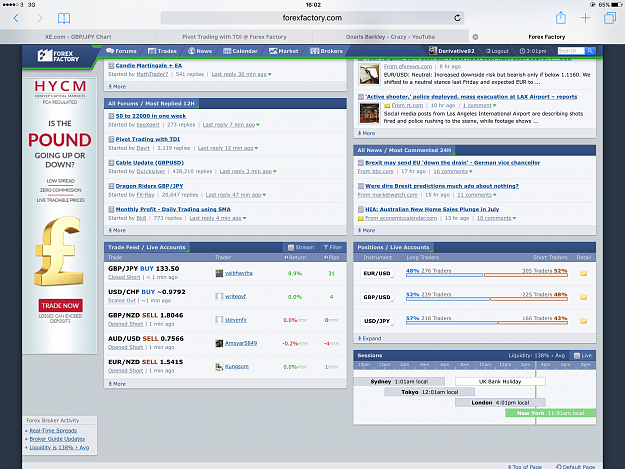Open the Market menu
625x469 pixels.
[283, 51]
